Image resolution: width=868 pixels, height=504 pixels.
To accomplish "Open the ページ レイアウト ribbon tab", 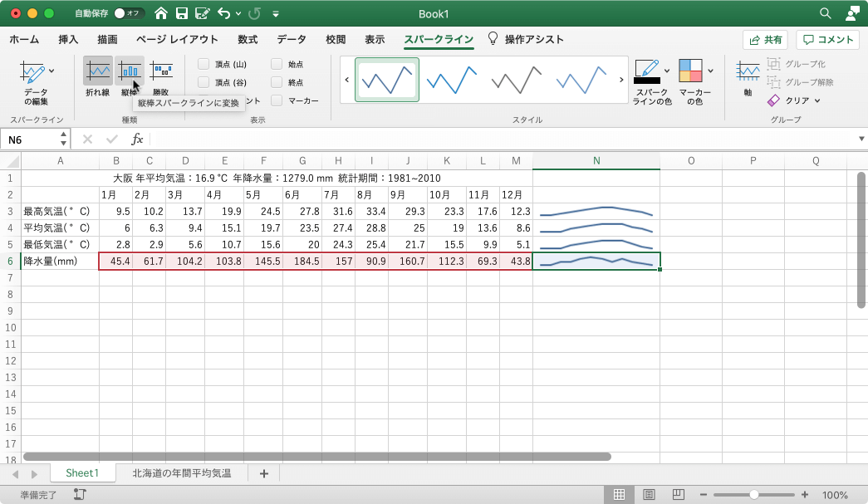I will pyautogui.click(x=177, y=39).
